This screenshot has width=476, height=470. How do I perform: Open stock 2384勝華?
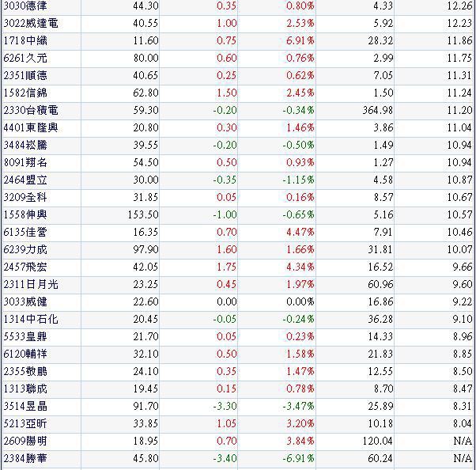pyautogui.click(x=25, y=458)
